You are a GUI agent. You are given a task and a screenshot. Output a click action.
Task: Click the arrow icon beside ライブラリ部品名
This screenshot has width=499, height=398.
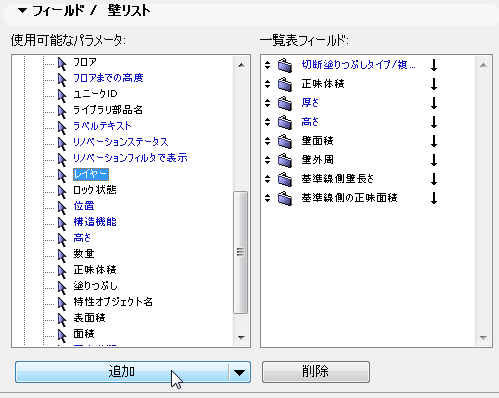[x=62, y=111]
